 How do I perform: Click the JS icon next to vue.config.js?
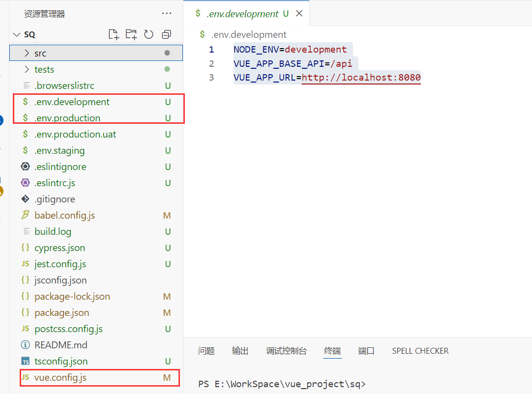25,377
